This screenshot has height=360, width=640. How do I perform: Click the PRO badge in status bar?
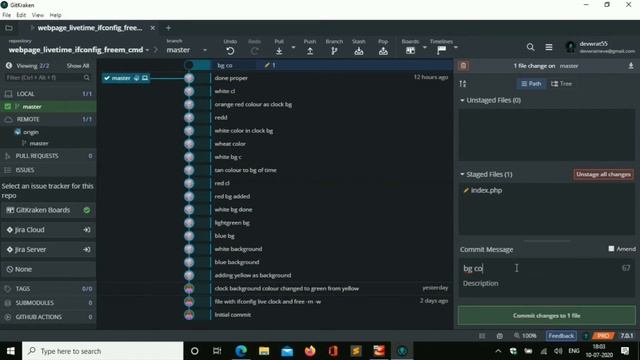click(603, 336)
